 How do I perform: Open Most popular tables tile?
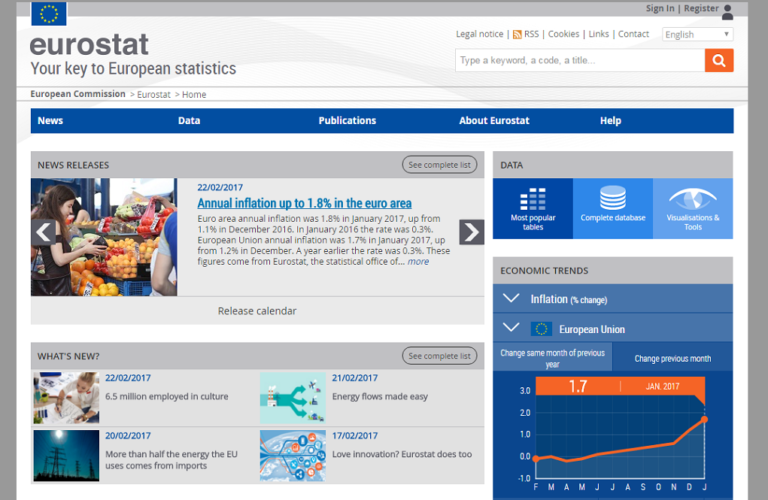tap(533, 209)
